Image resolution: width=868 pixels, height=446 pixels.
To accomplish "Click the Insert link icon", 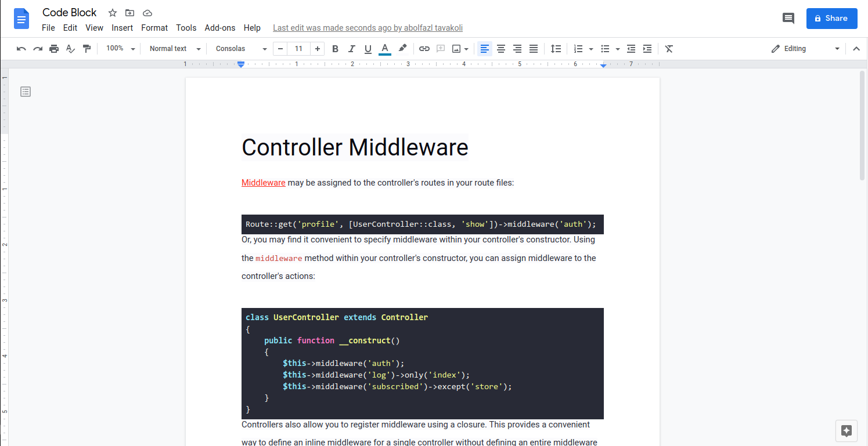I will pos(424,49).
